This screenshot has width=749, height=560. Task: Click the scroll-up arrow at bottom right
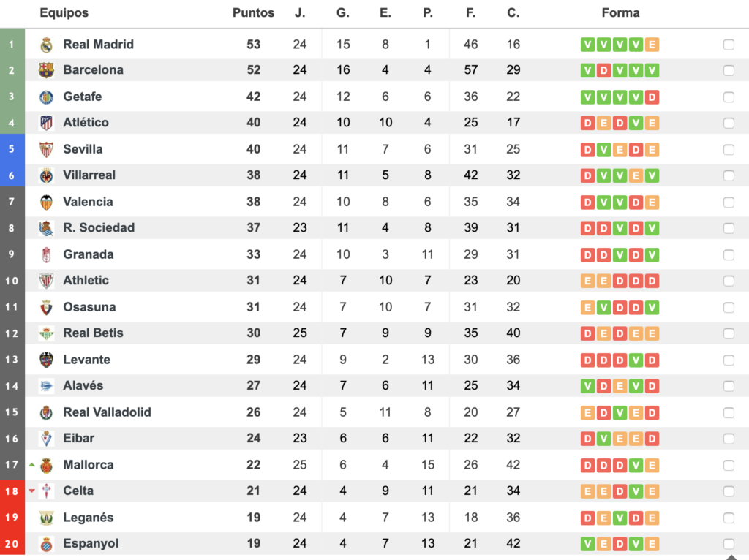click(731, 556)
